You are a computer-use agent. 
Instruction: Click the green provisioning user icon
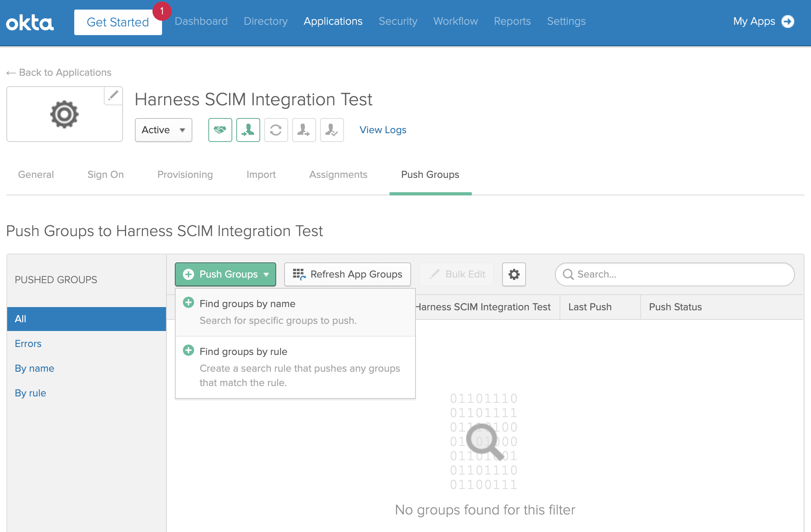coord(248,130)
